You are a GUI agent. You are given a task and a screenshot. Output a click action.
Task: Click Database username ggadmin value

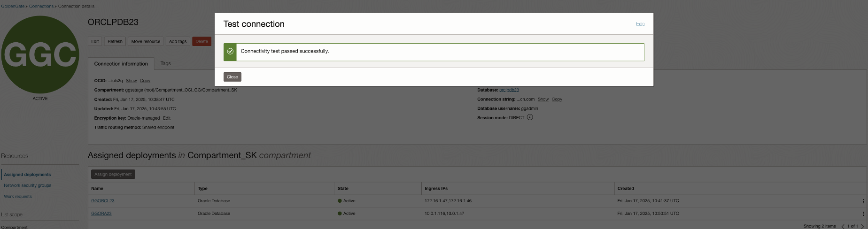(x=530, y=108)
